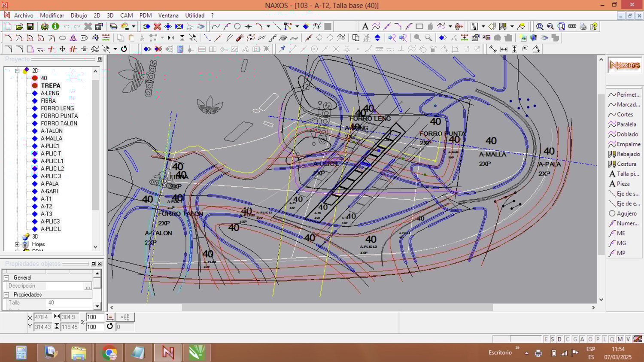Viewport: 644px width, 362px height.
Task: Select FORRO PUNTA in project tree
Action: point(59,116)
